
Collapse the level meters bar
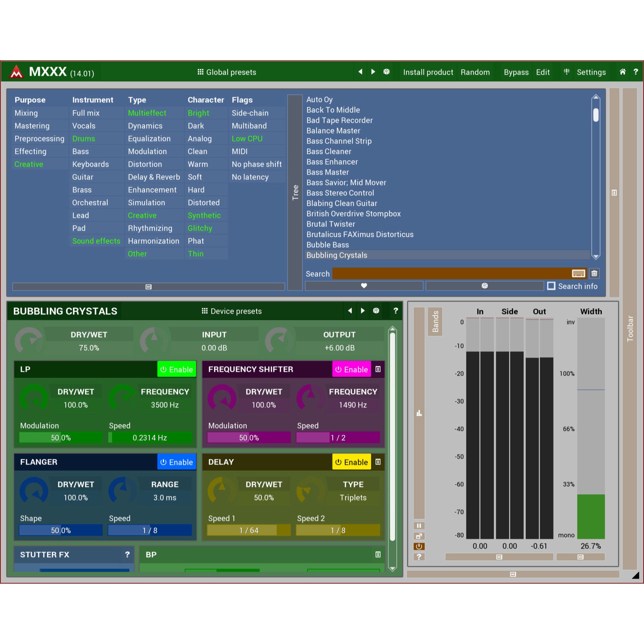[x=499, y=557]
